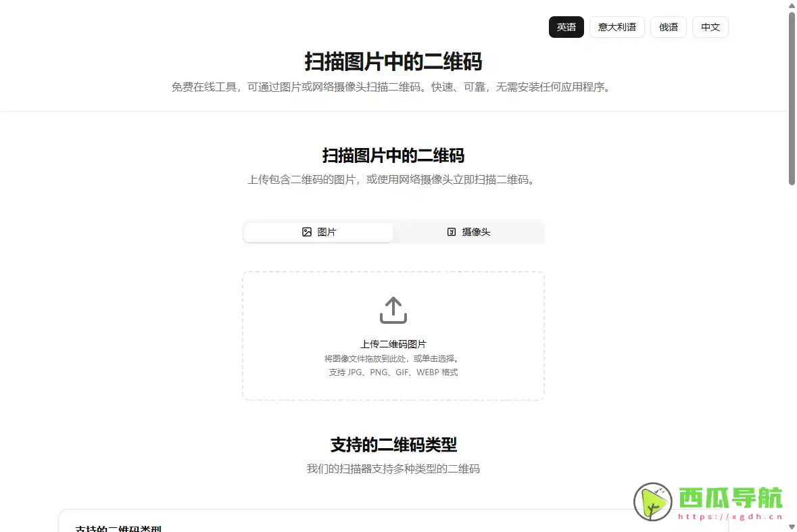Select 中文 as the interface language
Viewport: 797px width, 532px height.
[710, 27]
